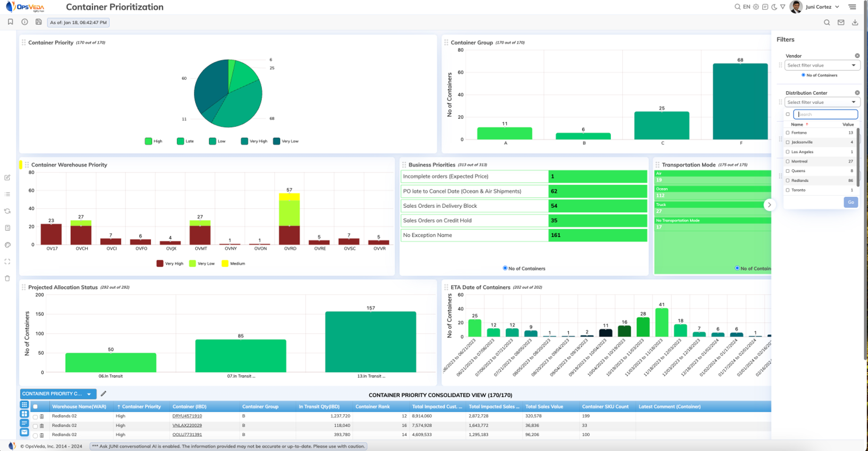Click the four-tile layout icon beside the table
This screenshot has height=451, width=868.
[x=24, y=414]
